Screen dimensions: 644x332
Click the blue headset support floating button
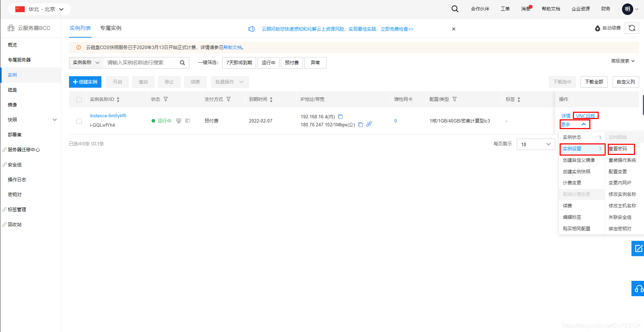point(638,288)
